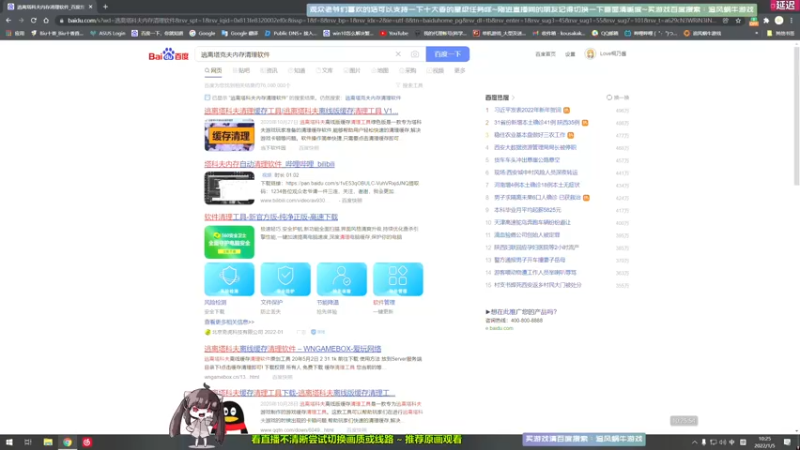Open the red app icon on taskbar
This screenshot has width=800, height=450.
[87, 442]
